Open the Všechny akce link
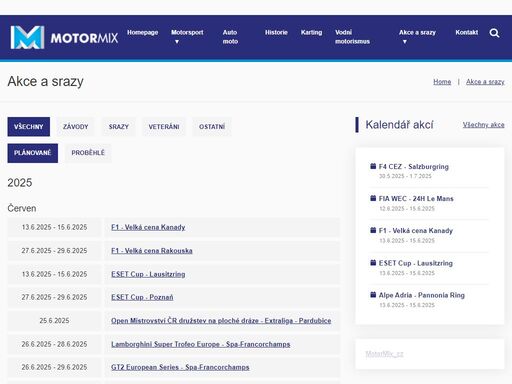 pyautogui.click(x=483, y=125)
